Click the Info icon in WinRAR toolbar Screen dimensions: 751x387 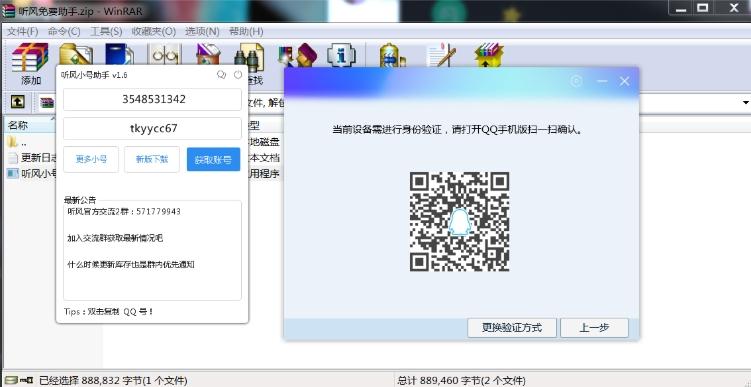click(x=341, y=56)
